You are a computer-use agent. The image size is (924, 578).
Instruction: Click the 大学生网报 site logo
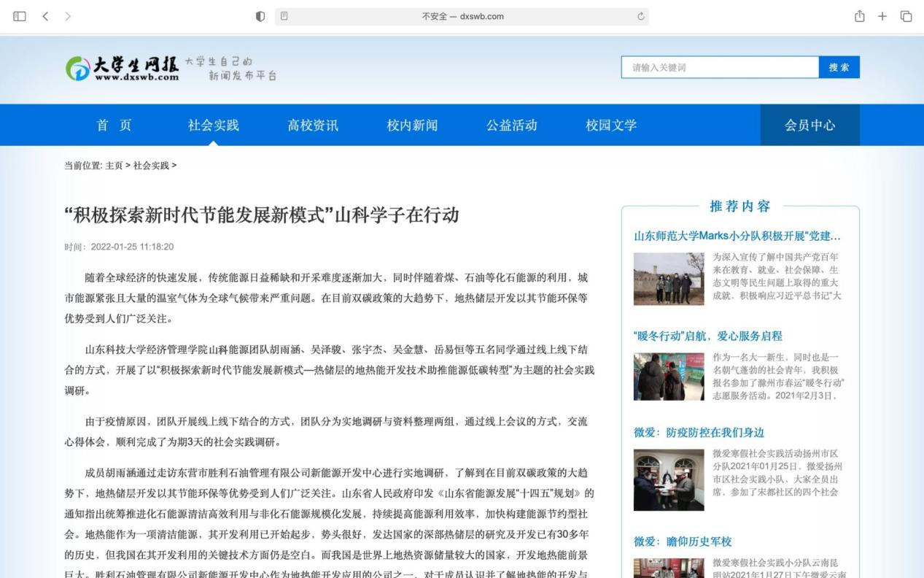(x=123, y=68)
